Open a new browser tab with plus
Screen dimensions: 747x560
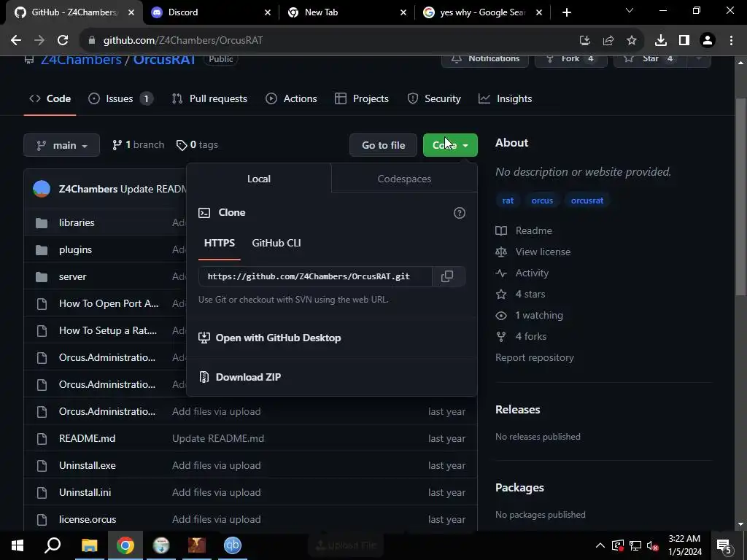click(566, 12)
